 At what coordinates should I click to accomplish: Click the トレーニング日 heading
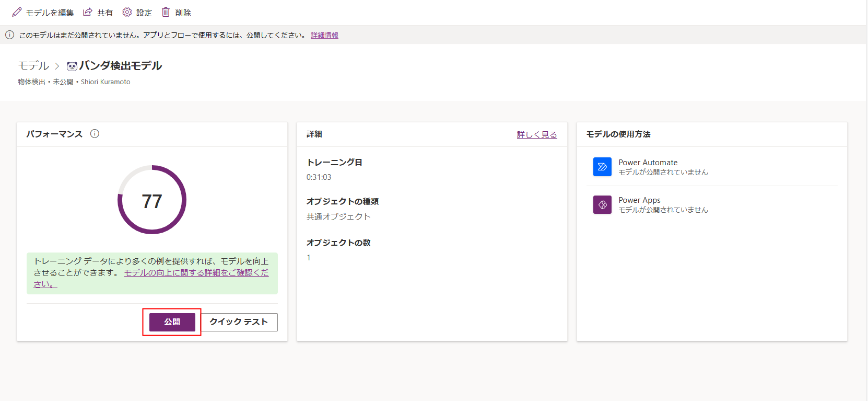click(334, 163)
